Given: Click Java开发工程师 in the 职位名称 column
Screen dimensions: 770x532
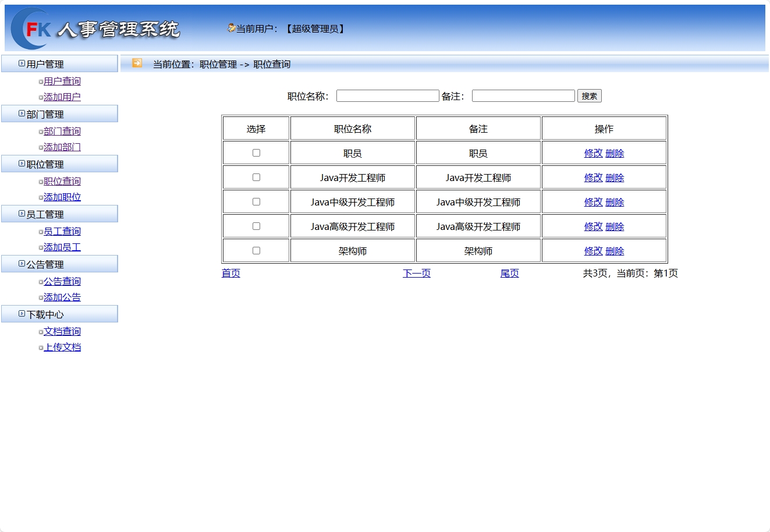Looking at the screenshot, I should (x=353, y=178).
